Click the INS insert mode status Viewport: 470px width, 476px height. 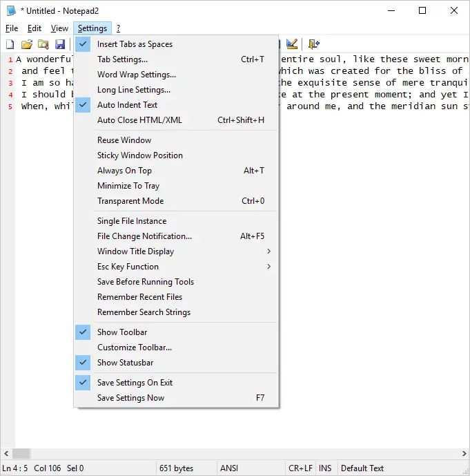tap(325, 468)
